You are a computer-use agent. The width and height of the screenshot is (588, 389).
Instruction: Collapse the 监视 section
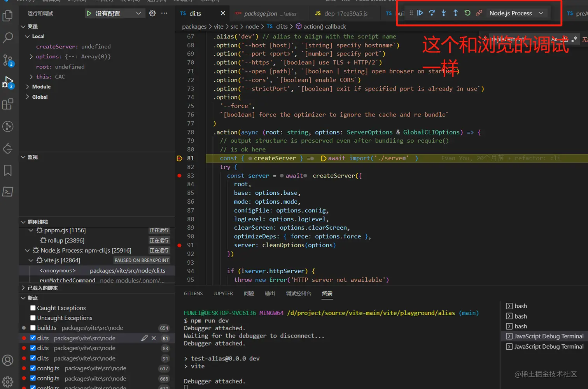[x=23, y=157]
